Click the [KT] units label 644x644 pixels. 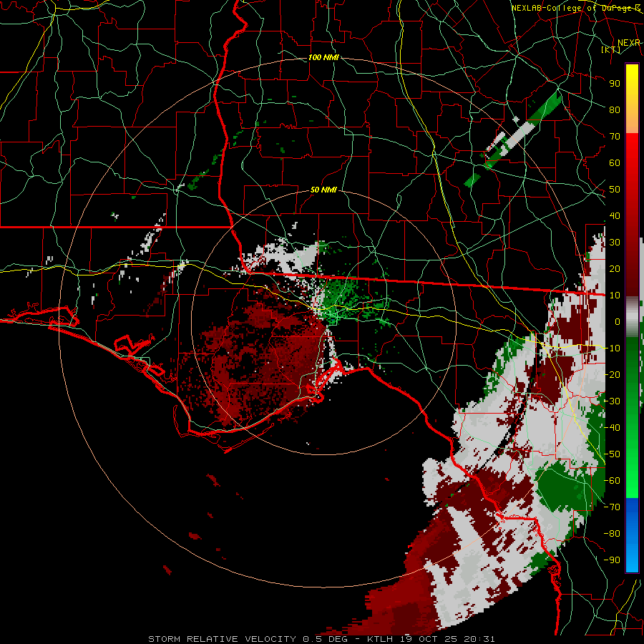point(611,49)
